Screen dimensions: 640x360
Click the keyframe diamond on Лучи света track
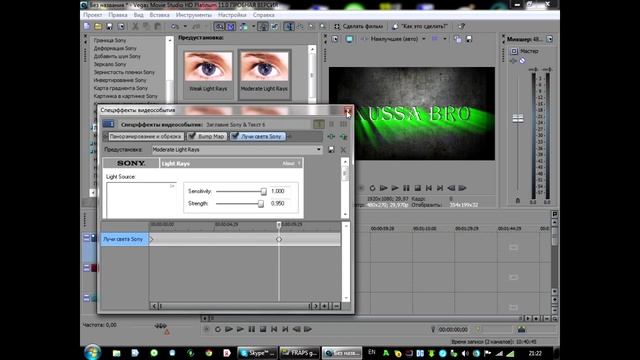click(x=279, y=239)
